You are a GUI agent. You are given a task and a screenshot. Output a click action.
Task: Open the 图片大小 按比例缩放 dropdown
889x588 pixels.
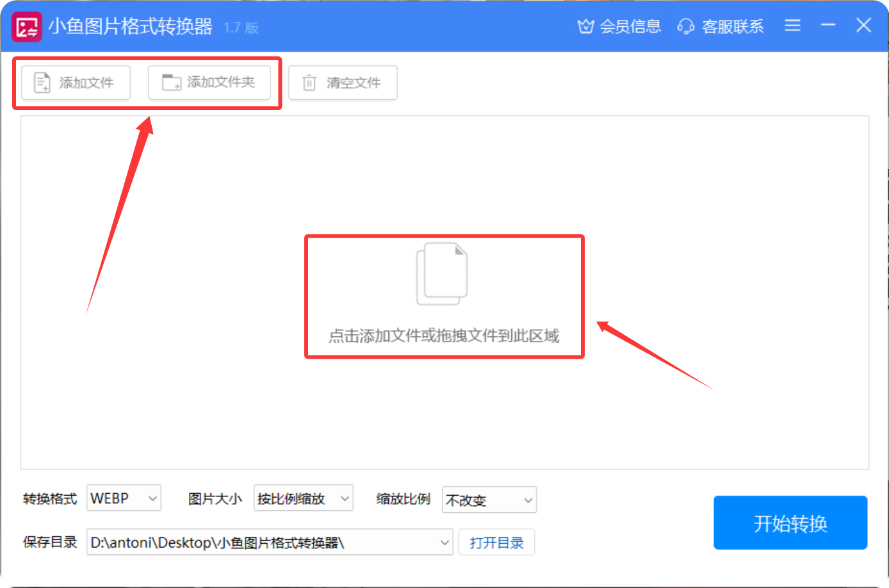coord(345,498)
